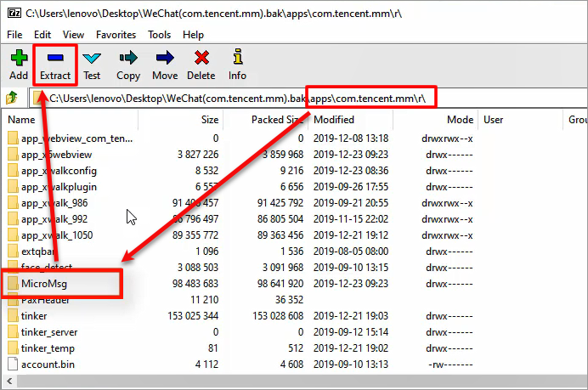Go up one folder level icon
The height and width of the screenshot is (390, 588).
(13, 98)
